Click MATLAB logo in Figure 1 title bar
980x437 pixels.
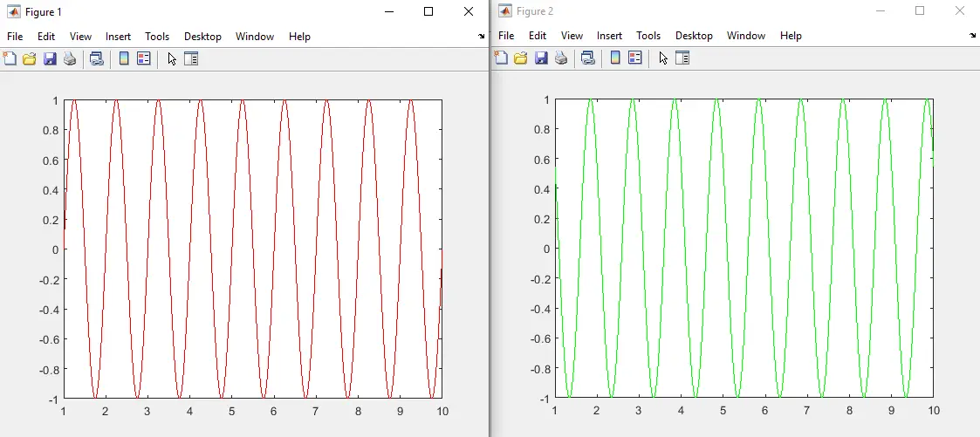point(13,11)
